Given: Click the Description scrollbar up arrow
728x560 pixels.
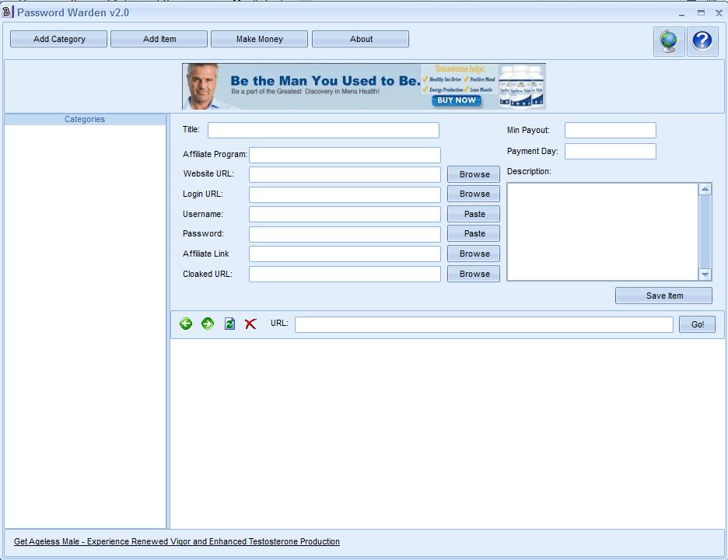Looking at the screenshot, I should coord(705,189).
